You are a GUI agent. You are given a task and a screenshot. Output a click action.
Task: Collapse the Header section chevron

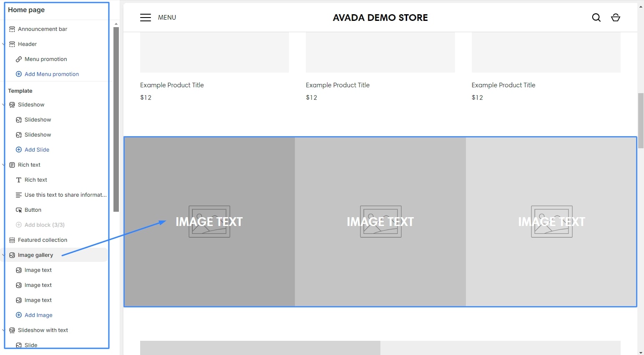tap(4, 44)
